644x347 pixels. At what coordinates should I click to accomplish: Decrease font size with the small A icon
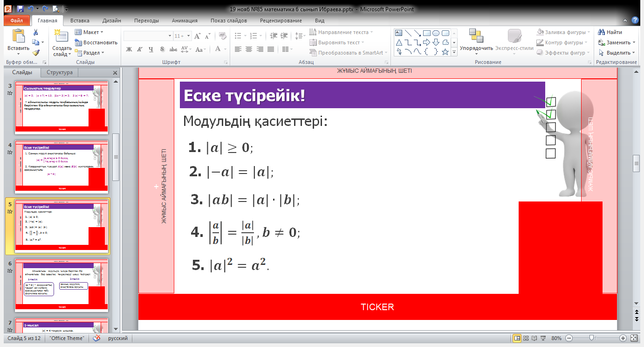pyautogui.click(x=207, y=36)
